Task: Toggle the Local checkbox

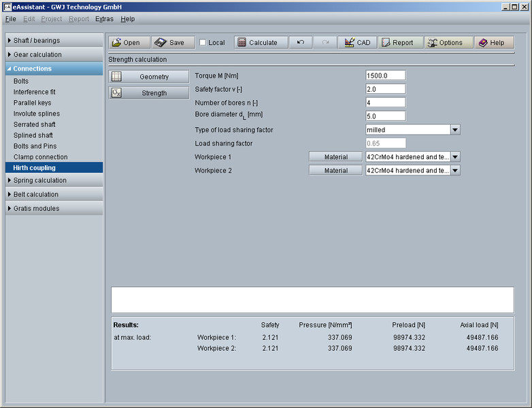Action: 203,43
